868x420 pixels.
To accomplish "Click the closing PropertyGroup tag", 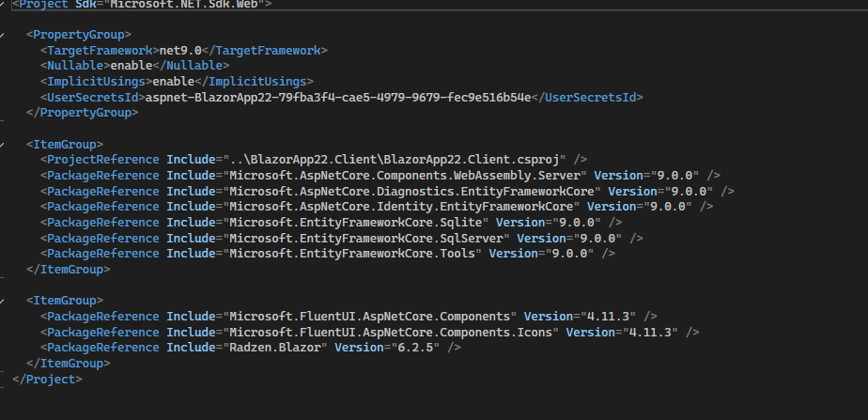I will (83, 113).
